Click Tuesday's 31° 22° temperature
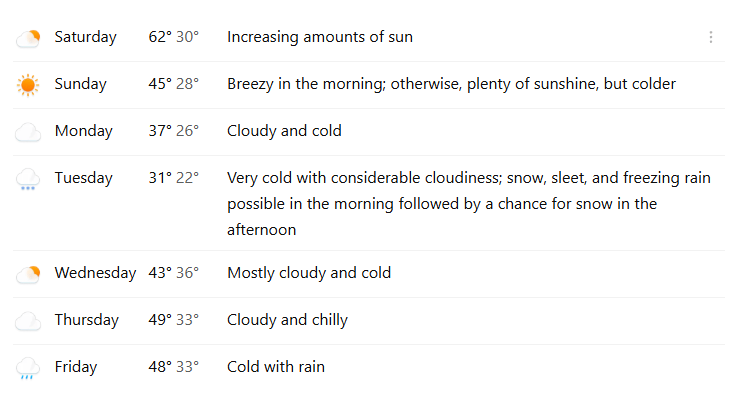 point(173,178)
